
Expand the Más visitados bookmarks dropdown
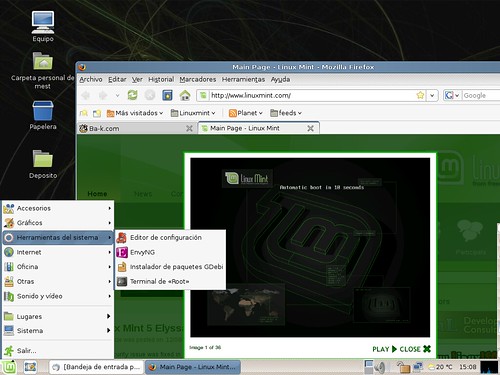pyautogui.click(x=135, y=113)
